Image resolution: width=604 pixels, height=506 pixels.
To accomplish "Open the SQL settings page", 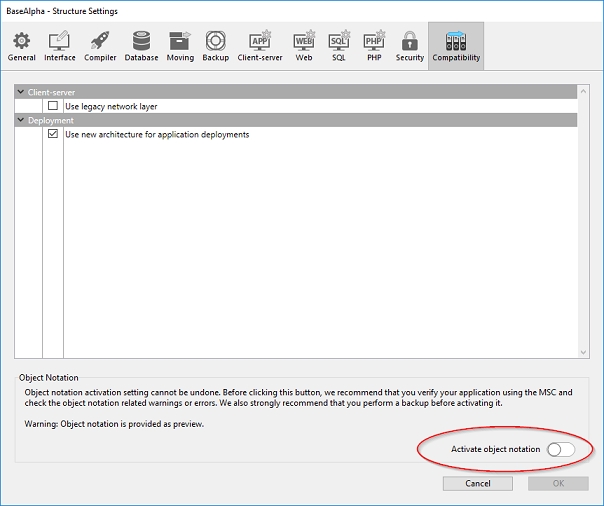I will [339, 45].
